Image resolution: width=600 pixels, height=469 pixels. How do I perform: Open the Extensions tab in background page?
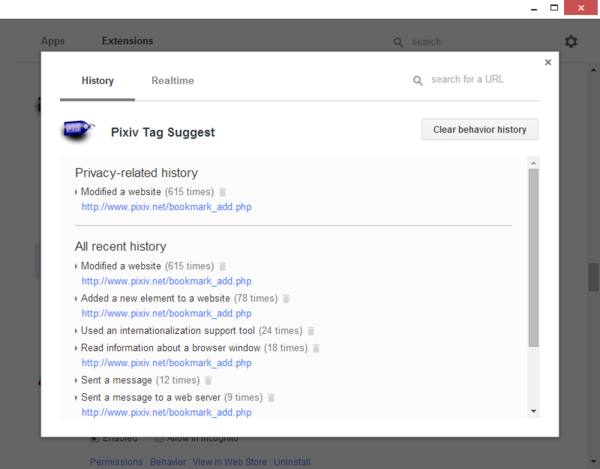127,41
